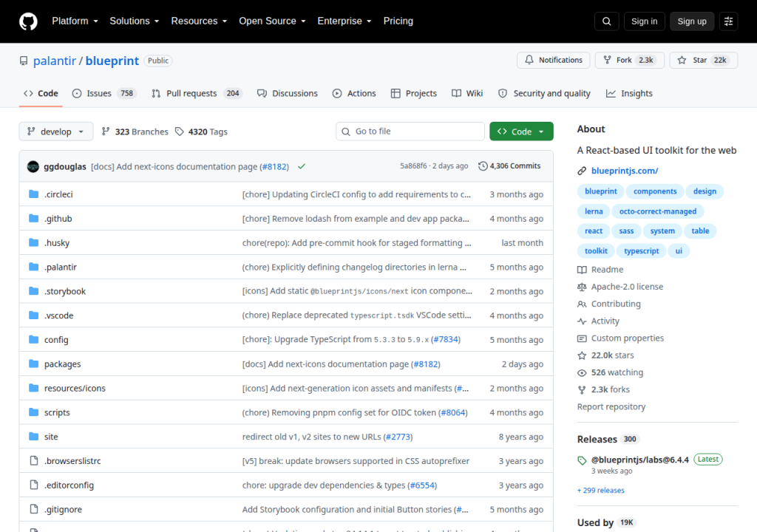Expand the Solutions menu

tap(135, 21)
